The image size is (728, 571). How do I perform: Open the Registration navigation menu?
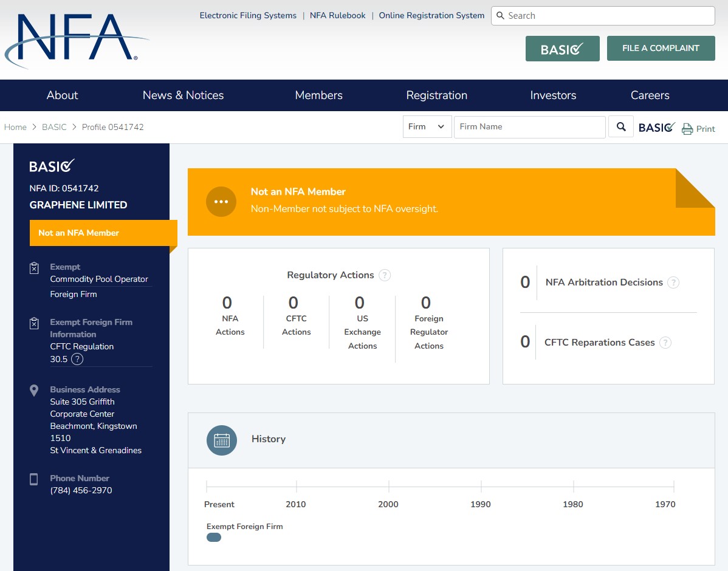436,95
